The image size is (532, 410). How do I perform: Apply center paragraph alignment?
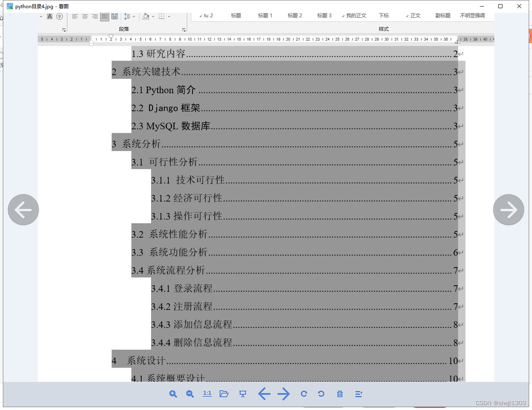(x=85, y=16)
